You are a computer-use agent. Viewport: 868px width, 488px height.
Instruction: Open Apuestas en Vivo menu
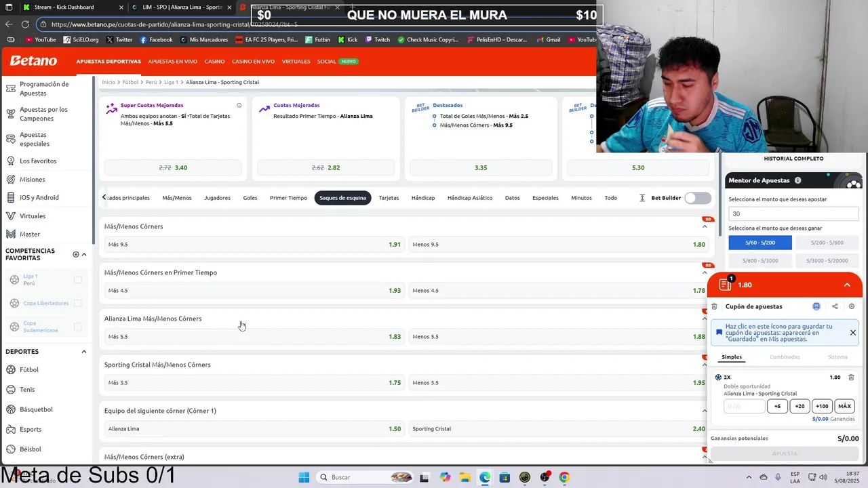pyautogui.click(x=172, y=62)
